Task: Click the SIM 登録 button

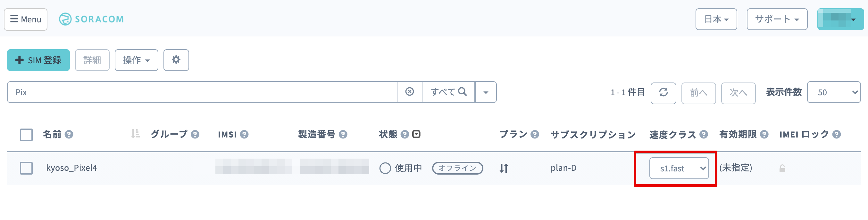Action: pyautogui.click(x=38, y=60)
